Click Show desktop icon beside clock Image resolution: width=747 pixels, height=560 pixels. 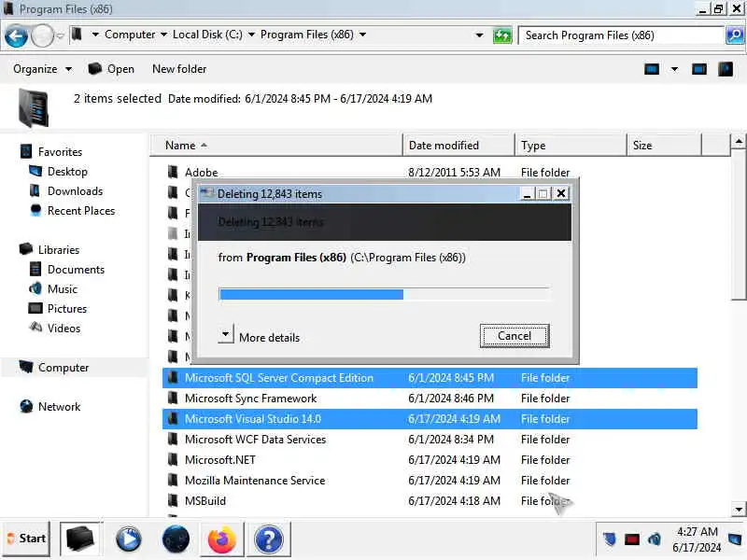[x=735, y=539]
